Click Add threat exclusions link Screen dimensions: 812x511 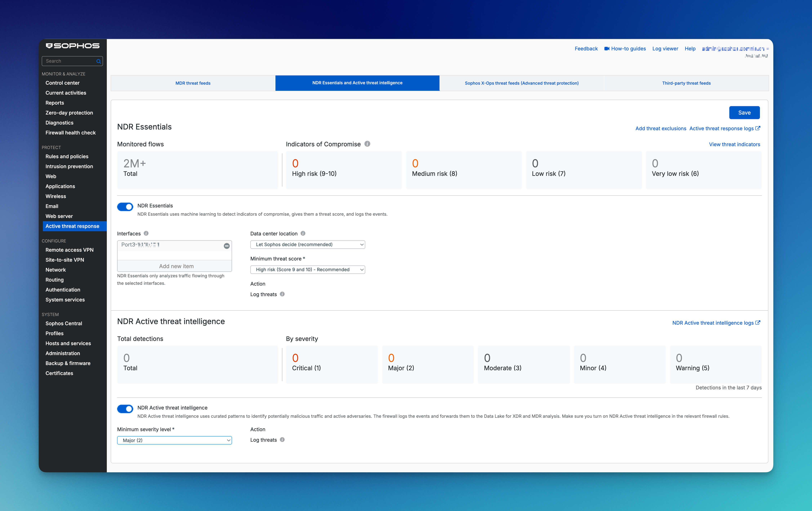pos(661,129)
